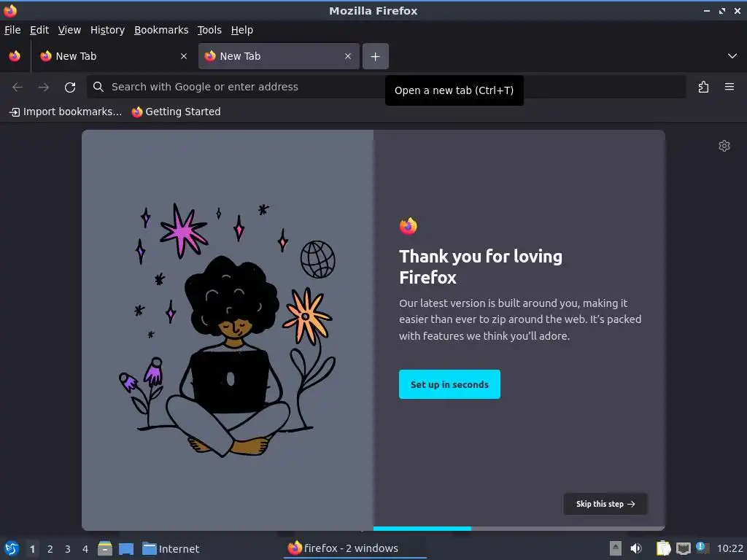Open the desktop start menu icon
Viewport: 747px width, 560px height.
(12, 548)
